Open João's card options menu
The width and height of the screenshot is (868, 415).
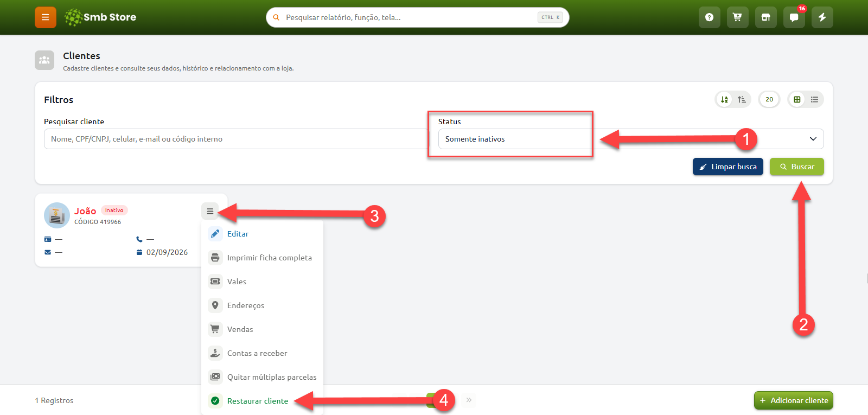click(x=210, y=211)
